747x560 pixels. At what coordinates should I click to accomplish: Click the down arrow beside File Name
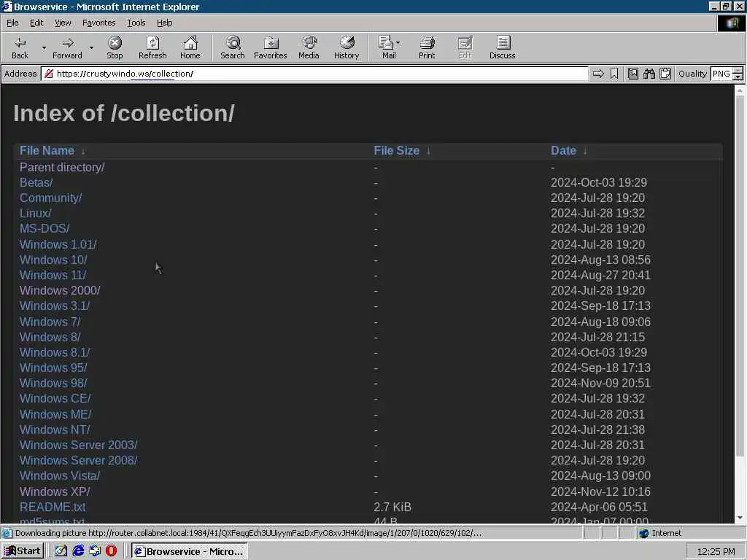[x=83, y=151]
